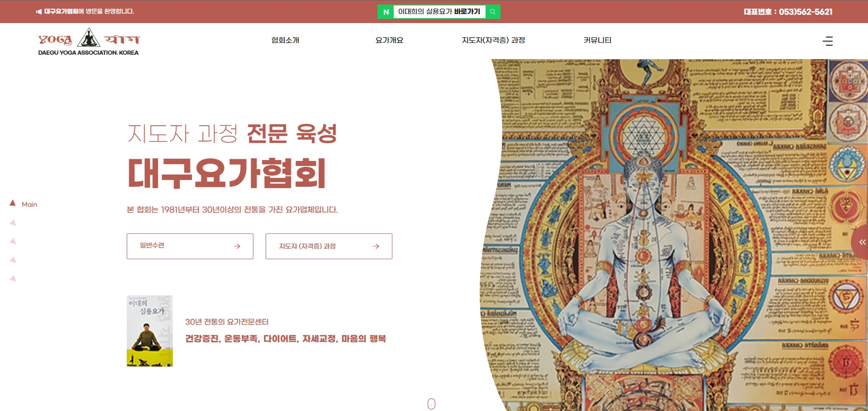This screenshot has height=411, width=868.
Task: Open the hamburger menu icon
Action: pos(828,41)
